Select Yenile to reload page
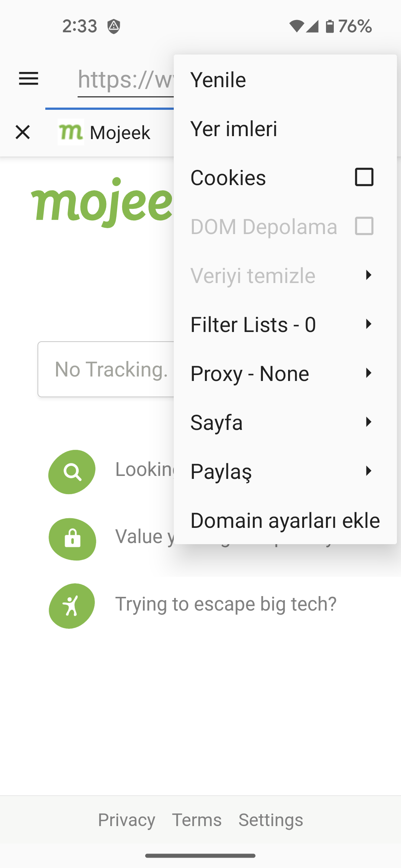Screen dimensions: 401x868 (x=218, y=80)
